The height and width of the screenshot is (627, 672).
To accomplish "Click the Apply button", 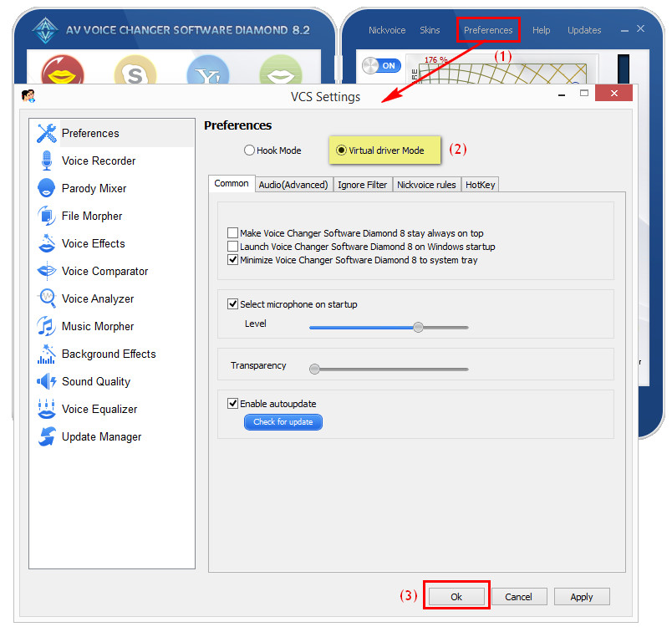I will (x=582, y=597).
